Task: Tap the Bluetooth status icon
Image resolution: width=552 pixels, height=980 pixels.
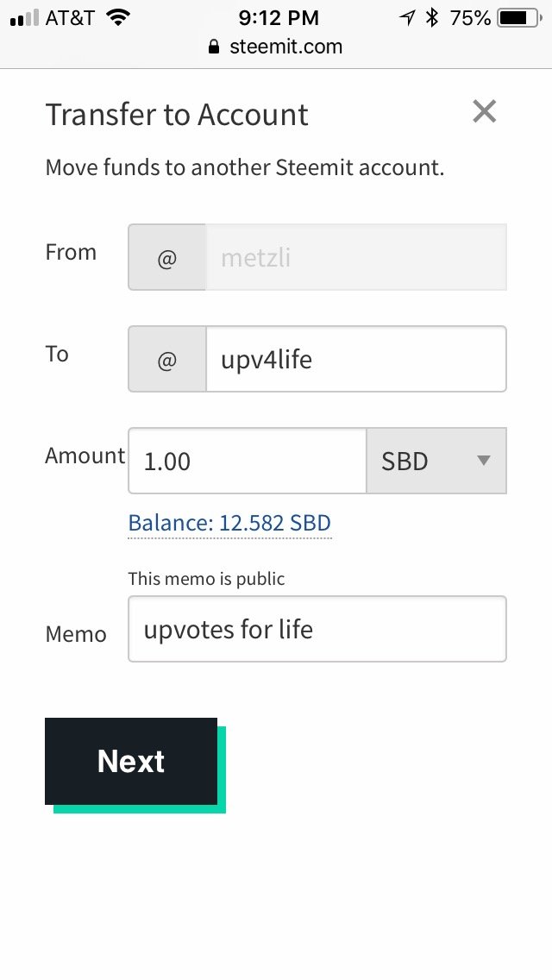Action: click(431, 17)
